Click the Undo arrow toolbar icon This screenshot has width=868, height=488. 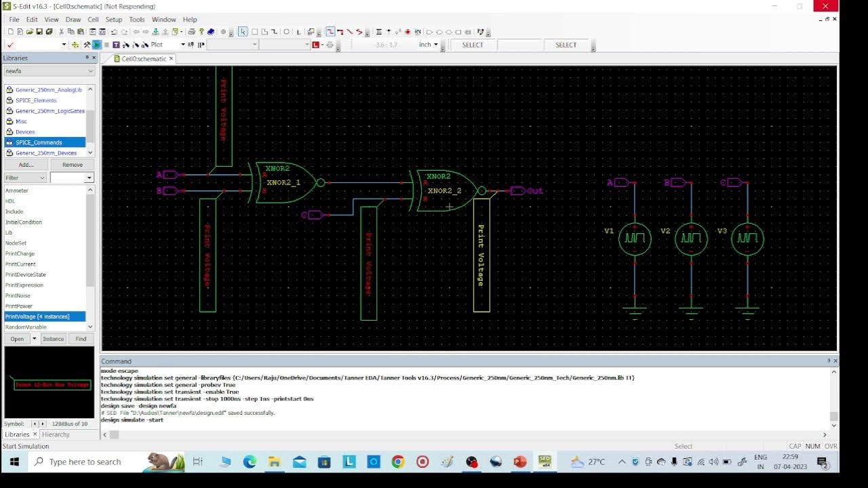click(114, 32)
